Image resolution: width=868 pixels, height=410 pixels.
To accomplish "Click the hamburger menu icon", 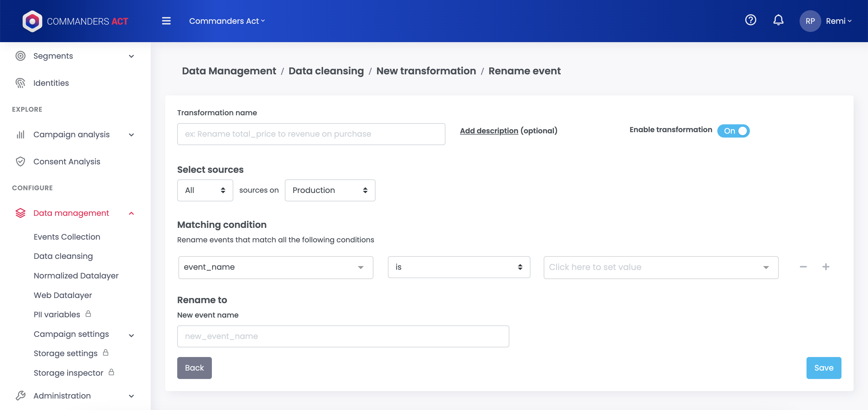I will click(166, 21).
